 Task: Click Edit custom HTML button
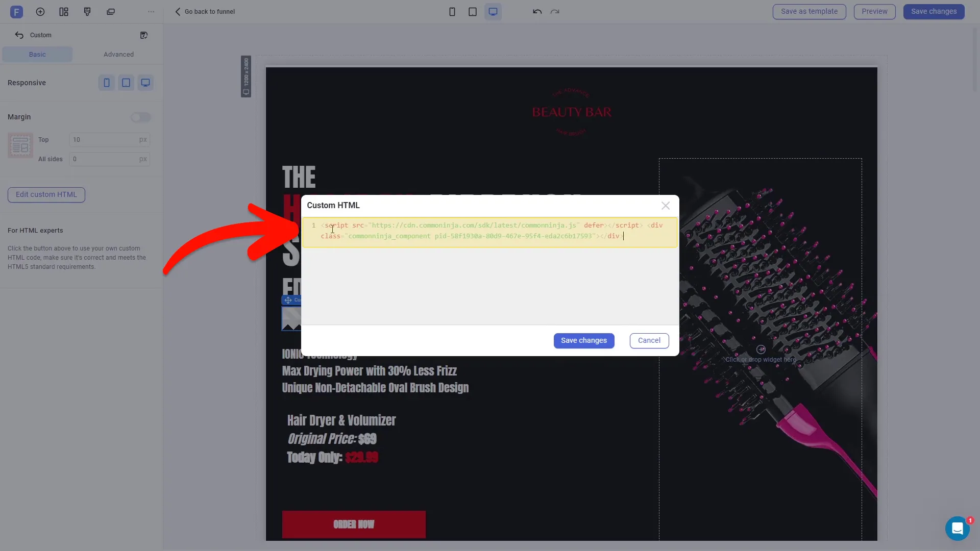(46, 195)
